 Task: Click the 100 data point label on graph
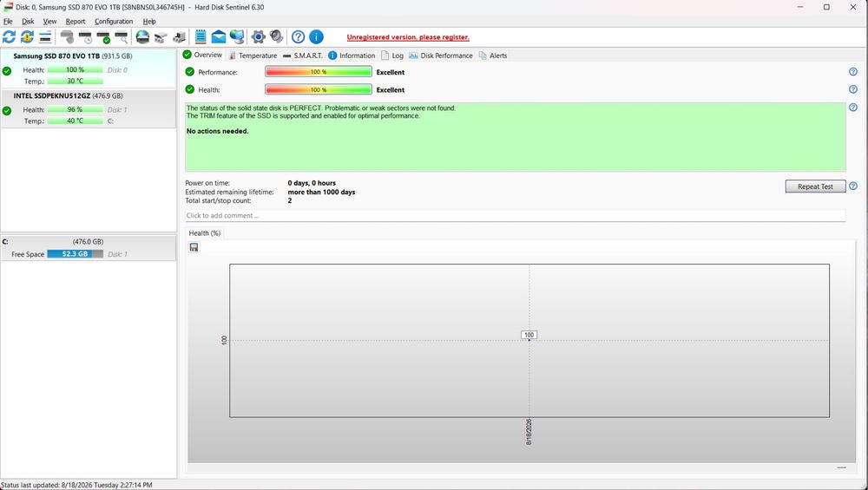pyautogui.click(x=529, y=335)
